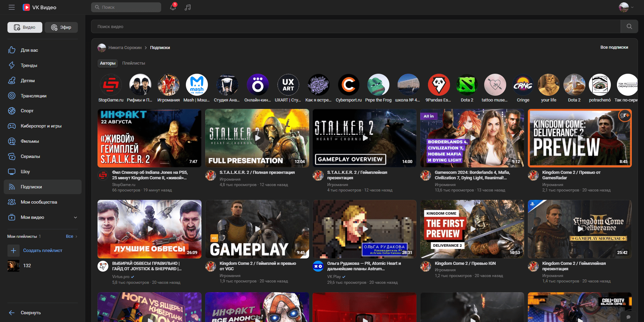Open the notifications bell icon
The width and height of the screenshot is (644, 322).
[173, 7]
